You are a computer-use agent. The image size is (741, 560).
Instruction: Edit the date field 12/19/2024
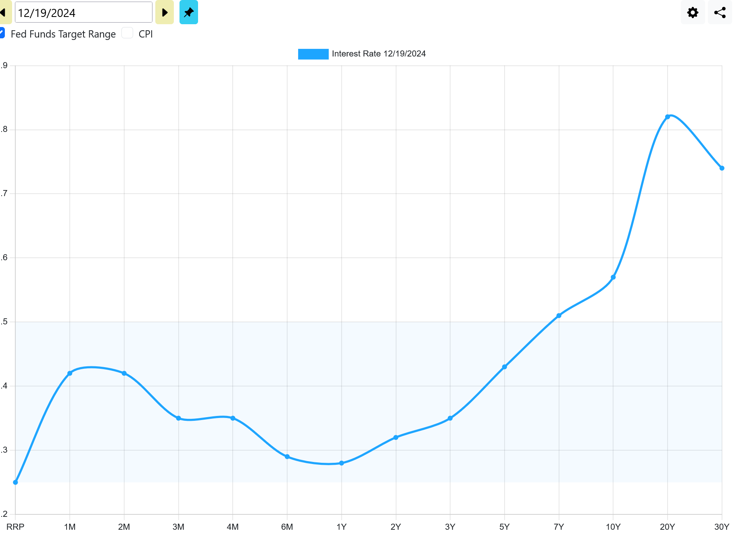tap(83, 13)
